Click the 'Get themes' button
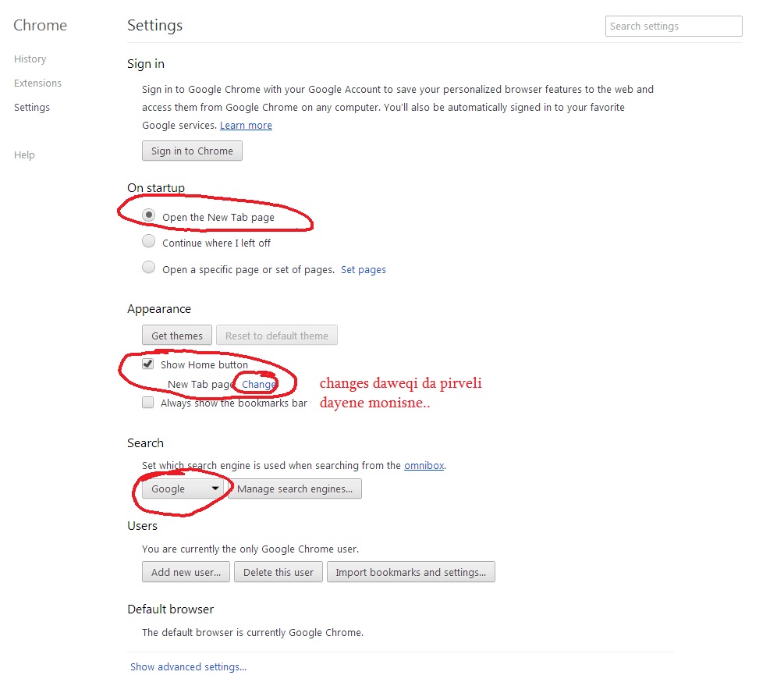 [x=177, y=336]
